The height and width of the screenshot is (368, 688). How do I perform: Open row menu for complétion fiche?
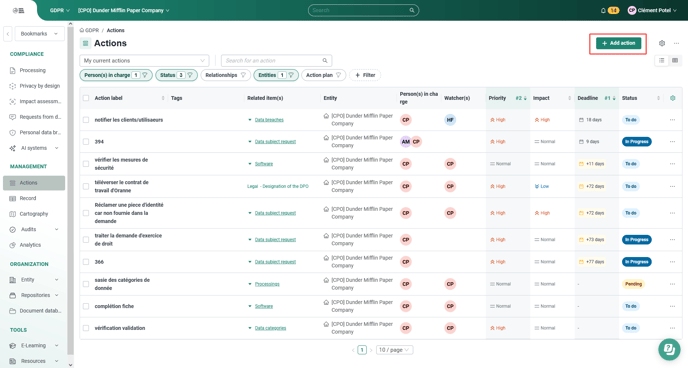pyautogui.click(x=672, y=306)
